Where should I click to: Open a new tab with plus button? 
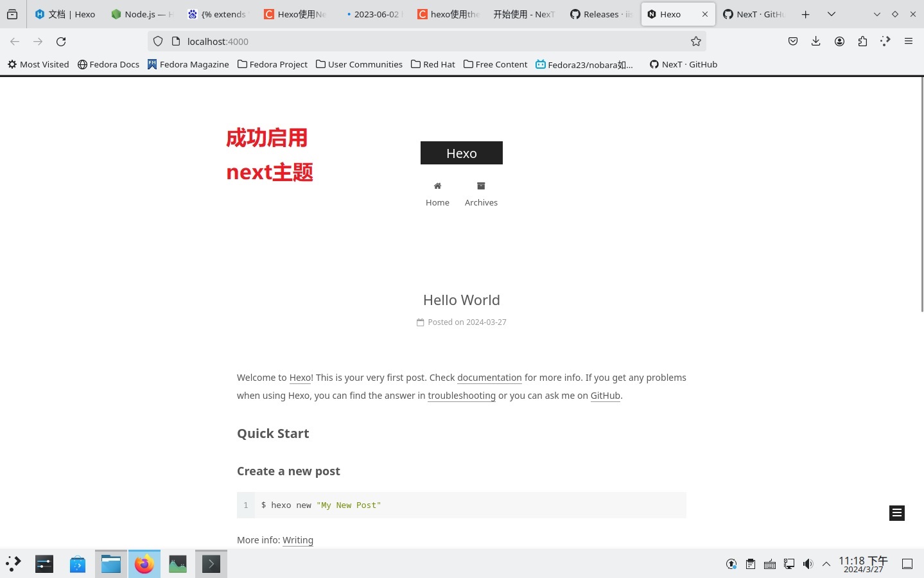[x=805, y=14]
